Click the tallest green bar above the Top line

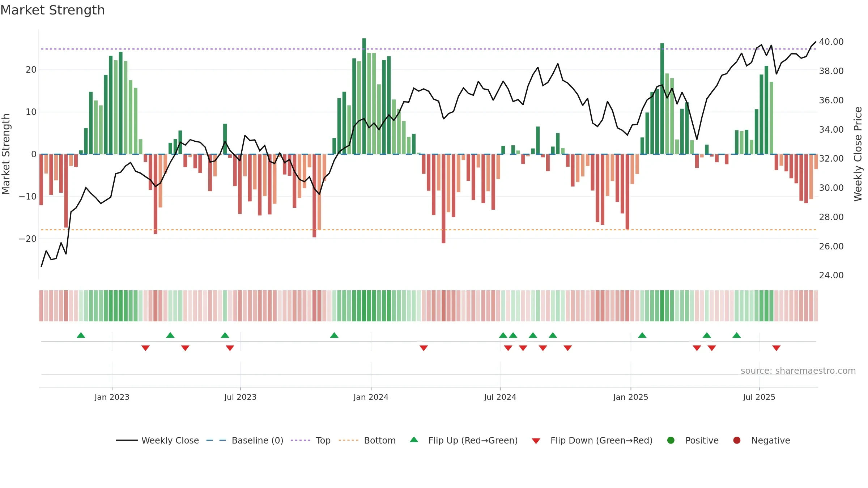click(x=364, y=96)
